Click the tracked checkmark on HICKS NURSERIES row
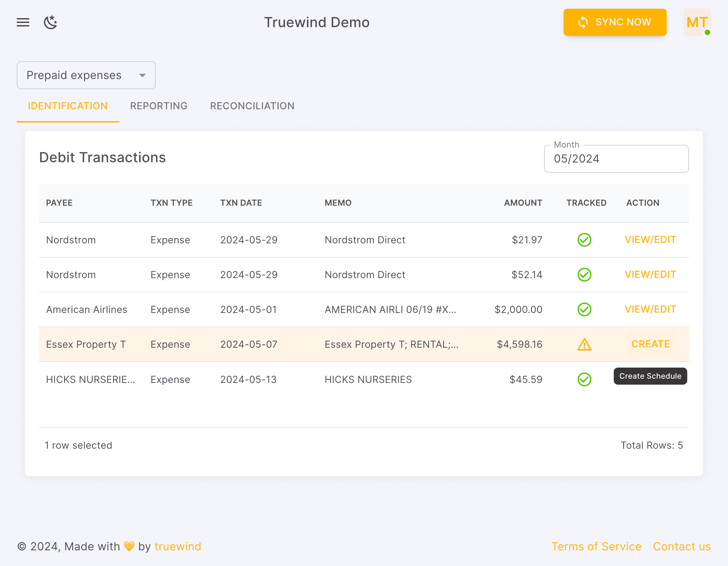The image size is (728, 566). 584,379
